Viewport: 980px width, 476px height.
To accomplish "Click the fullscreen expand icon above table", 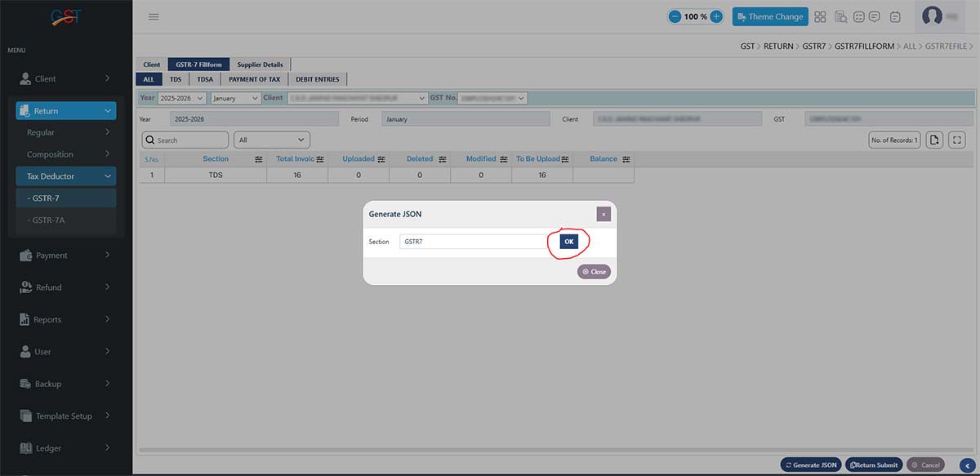I will point(957,140).
